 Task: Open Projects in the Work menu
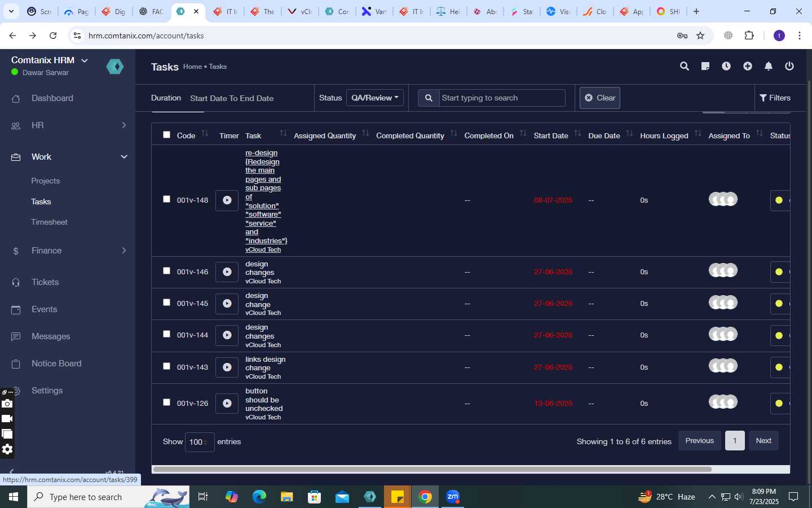(x=46, y=181)
